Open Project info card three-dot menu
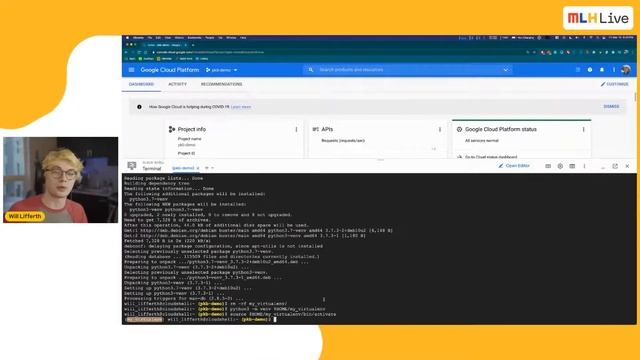This screenshot has height=360, width=640. 296,129
